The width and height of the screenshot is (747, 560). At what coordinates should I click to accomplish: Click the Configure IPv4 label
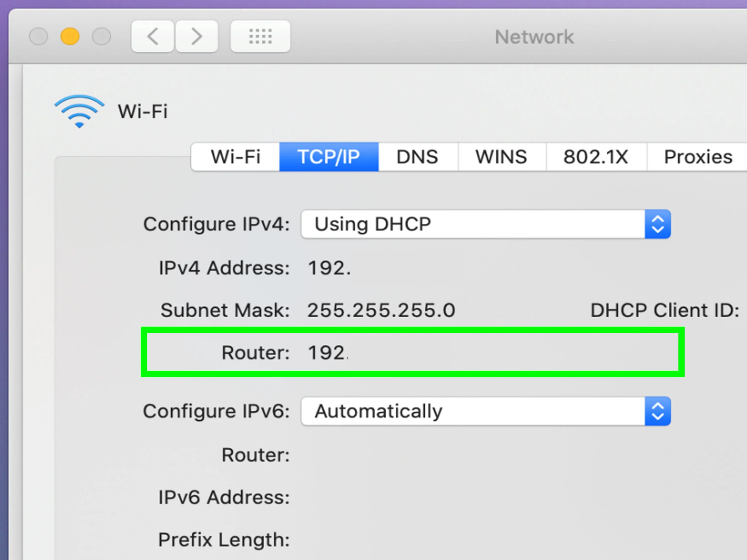pos(216,224)
